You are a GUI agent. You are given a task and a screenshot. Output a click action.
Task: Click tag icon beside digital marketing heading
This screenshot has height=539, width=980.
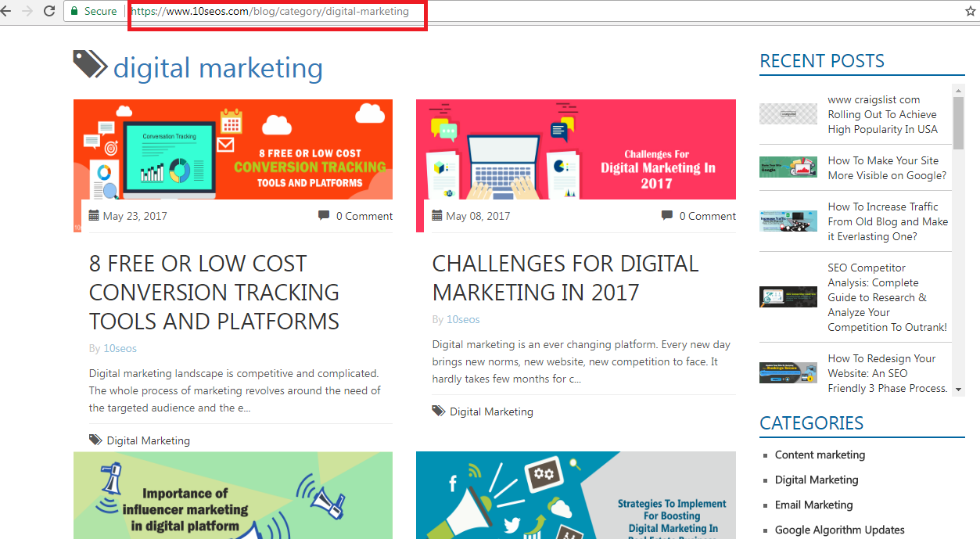click(90, 65)
